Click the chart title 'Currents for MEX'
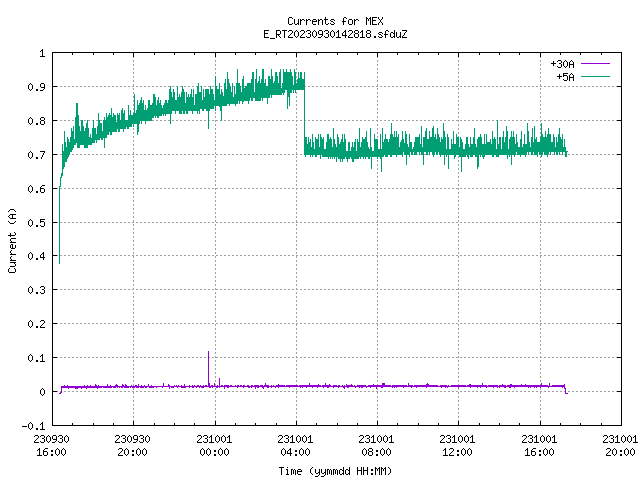640x480 pixels. pyautogui.click(x=335, y=21)
